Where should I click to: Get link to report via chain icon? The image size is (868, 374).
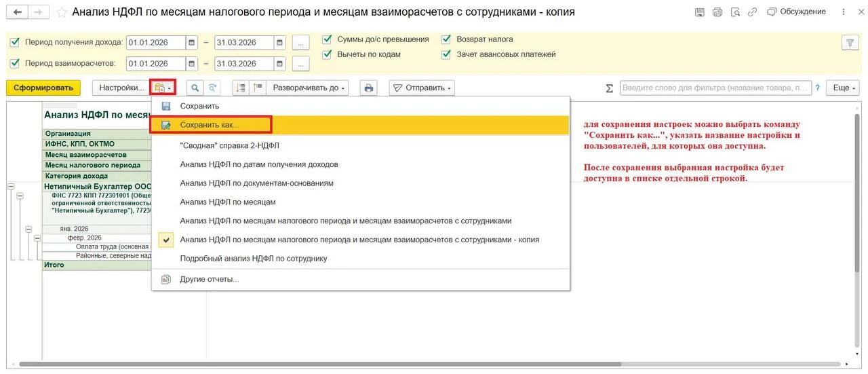(752, 12)
